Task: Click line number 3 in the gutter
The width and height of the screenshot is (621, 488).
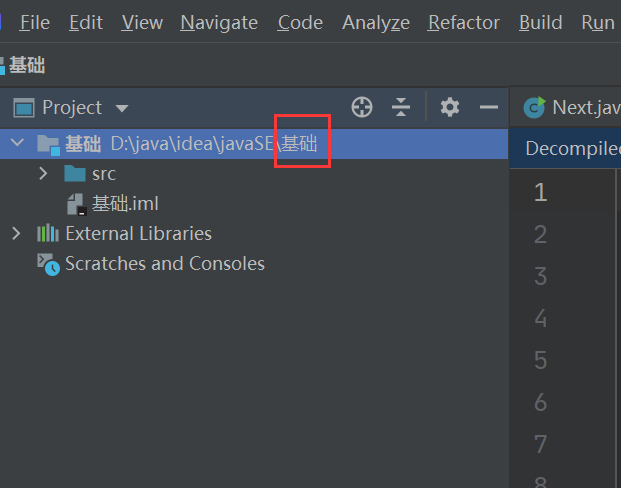Action: coord(541,276)
